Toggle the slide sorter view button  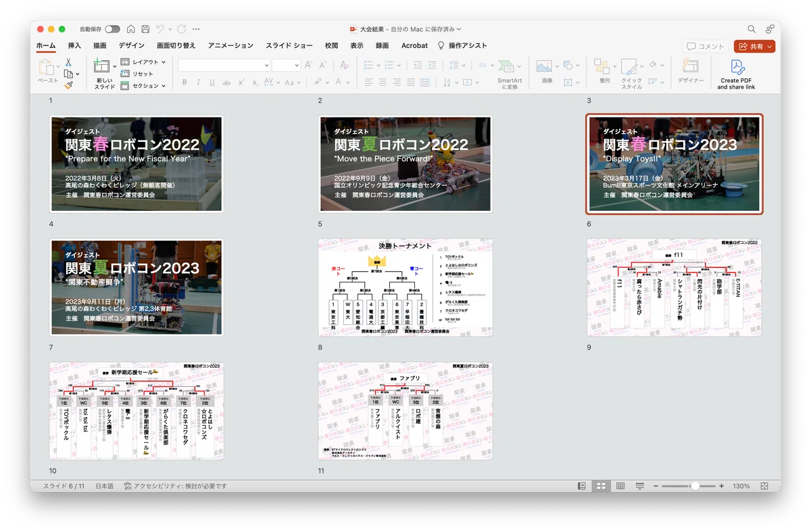[601, 486]
